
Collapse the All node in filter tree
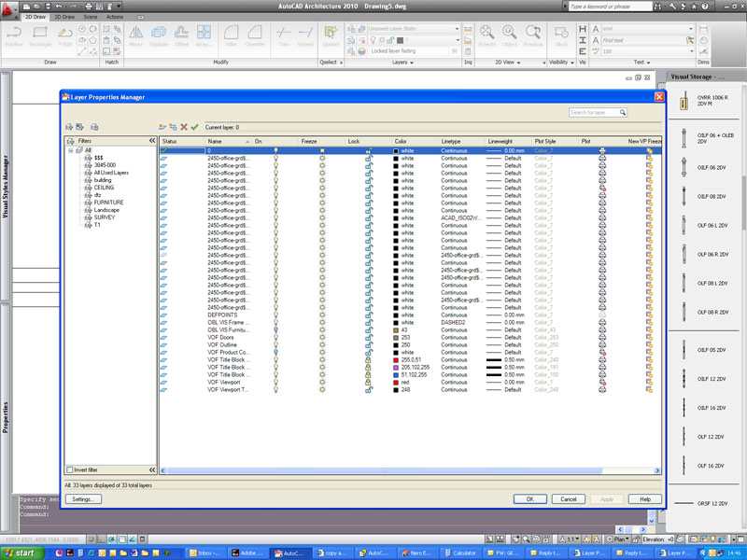71,150
